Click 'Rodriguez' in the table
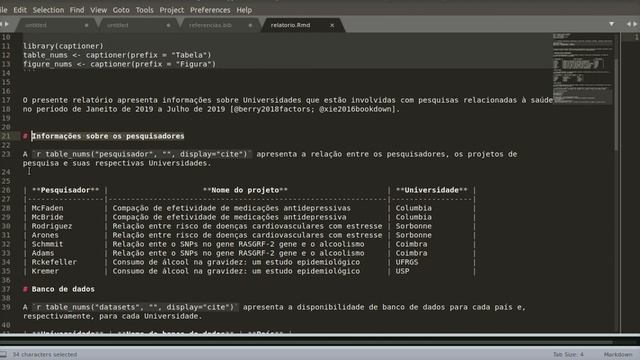The height and width of the screenshot is (360, 640). tap(52, 226)
